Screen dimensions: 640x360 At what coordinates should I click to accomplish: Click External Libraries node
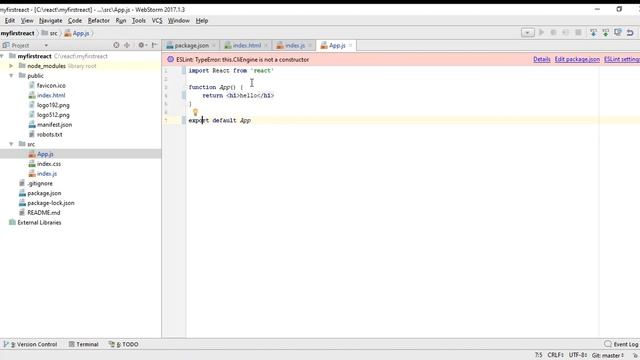(x=39, y=222)
